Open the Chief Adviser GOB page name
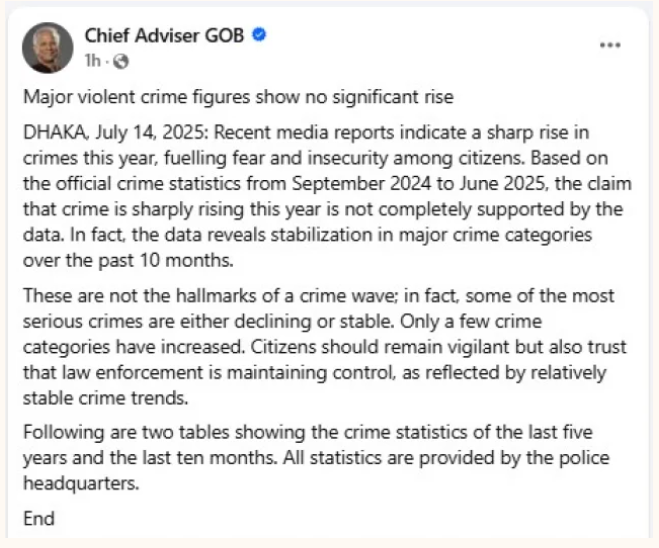The image size is (659, 548). coord(163,36)
